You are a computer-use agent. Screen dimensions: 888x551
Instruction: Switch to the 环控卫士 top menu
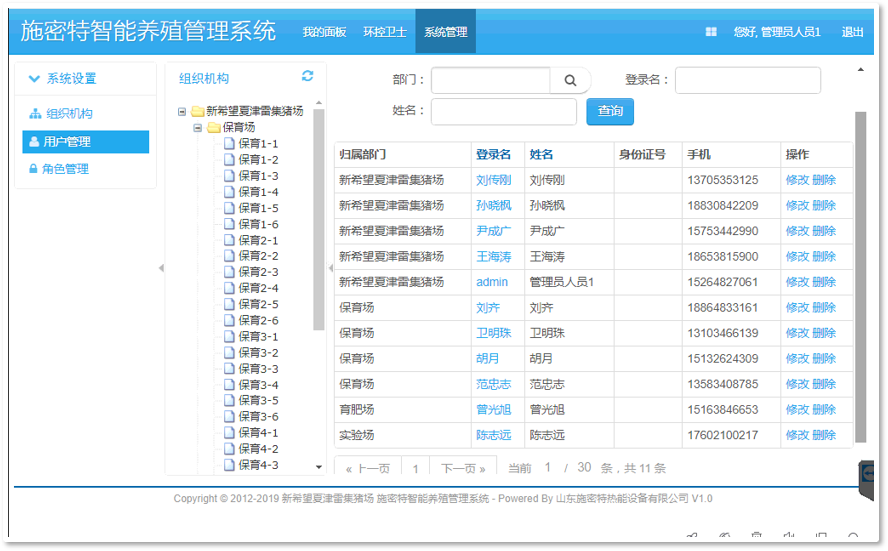384,32
